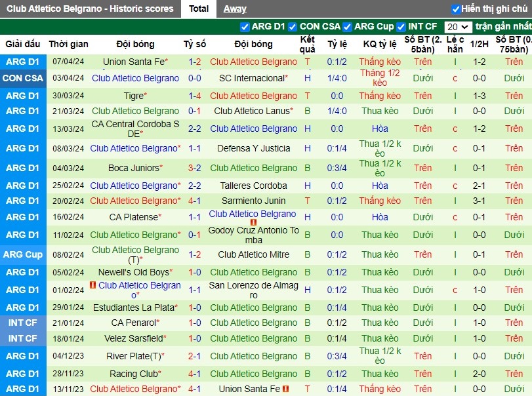Click the Thắng 1/2 kèo result on 03/04/24
Image resolution: width=532 pixels, height=396 pixels.
[x=380, y=78]
